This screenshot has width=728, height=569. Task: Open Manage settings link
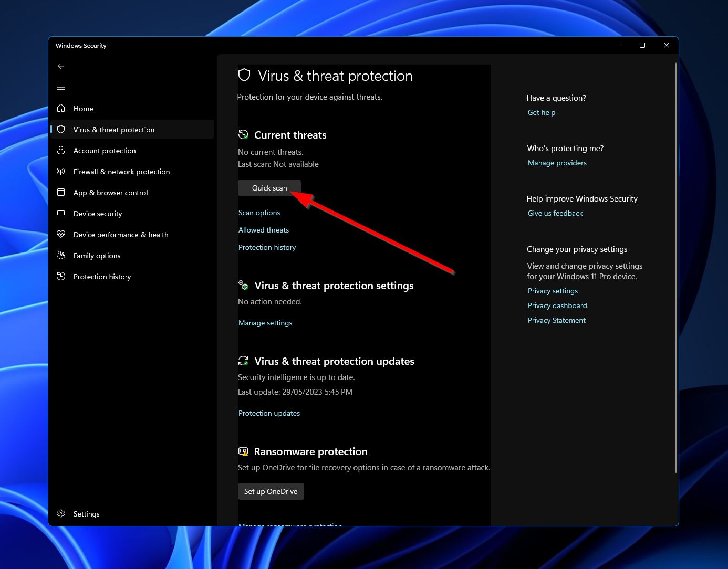[x=265, y=323]
